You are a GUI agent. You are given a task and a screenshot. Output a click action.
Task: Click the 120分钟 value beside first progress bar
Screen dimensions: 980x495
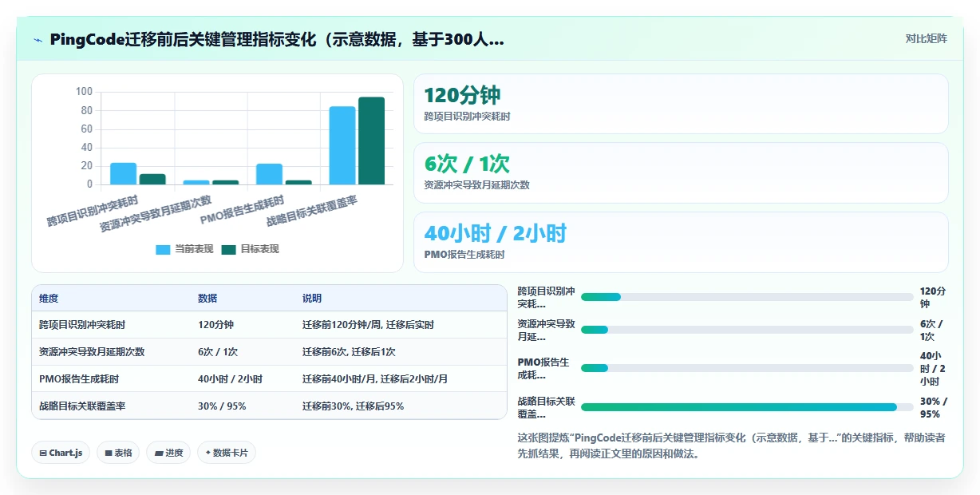[x=932, y=297]
